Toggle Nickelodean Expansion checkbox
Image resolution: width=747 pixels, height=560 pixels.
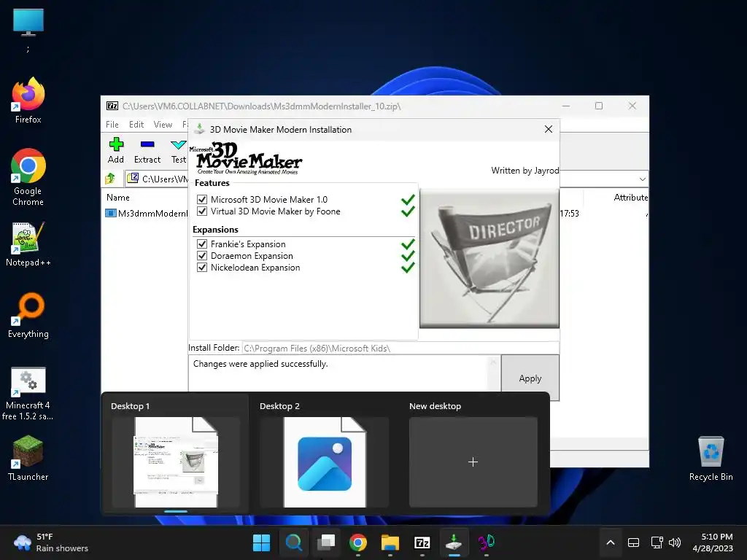202,267
